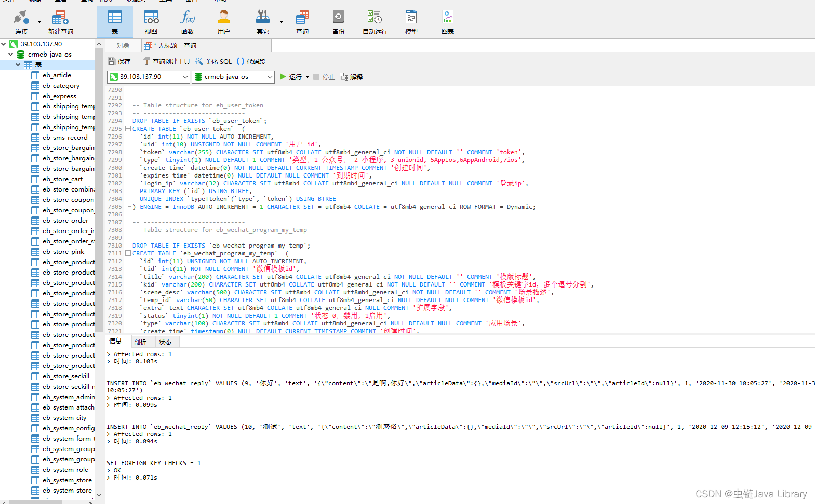Screen dimensions: 815x504
Task: Select the eb_store_order table
Action: (65, 221)
